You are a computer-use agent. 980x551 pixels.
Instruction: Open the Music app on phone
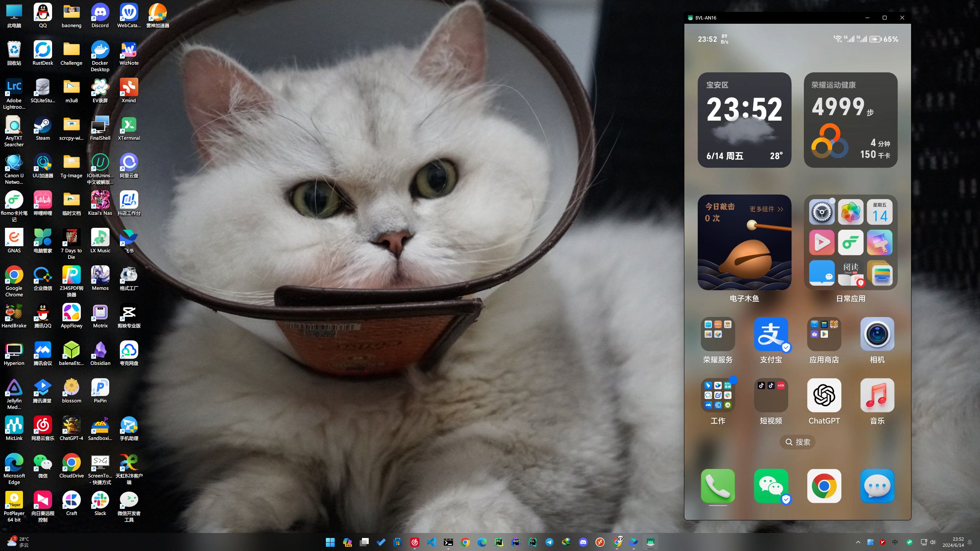[x=877, y=395]
